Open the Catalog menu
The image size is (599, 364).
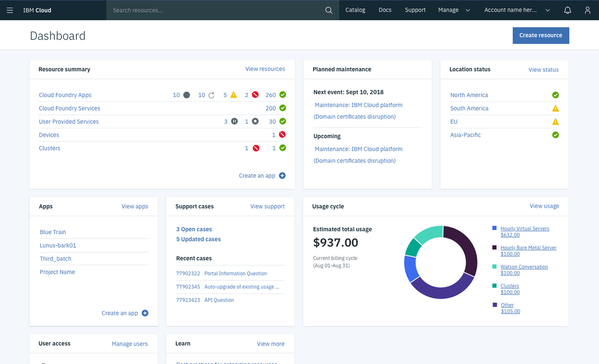[x=355, y=10]
